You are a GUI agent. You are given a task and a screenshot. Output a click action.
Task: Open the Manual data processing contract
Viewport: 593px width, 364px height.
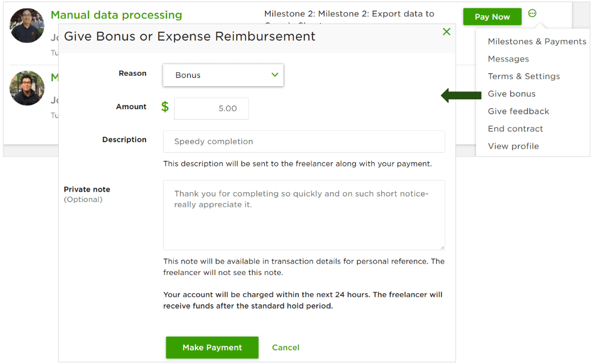click(x=116, y=15)
